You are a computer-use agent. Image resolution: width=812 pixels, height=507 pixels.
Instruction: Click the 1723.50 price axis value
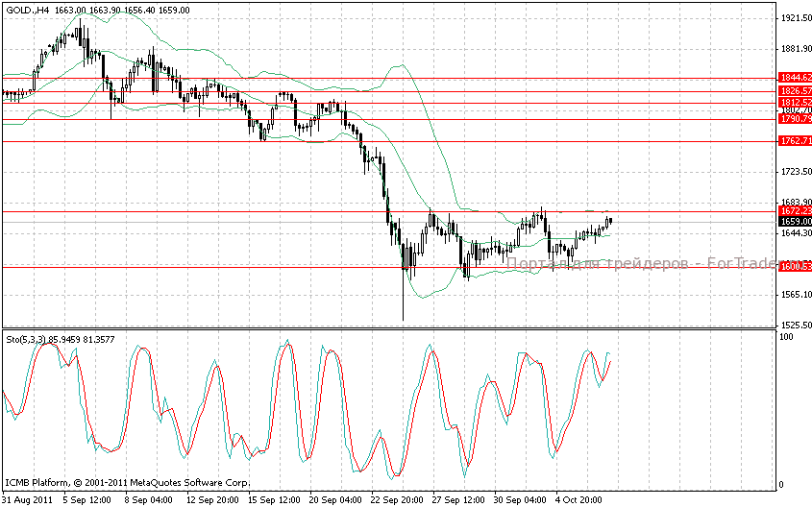pyautogui.click(x=797, y=172)
